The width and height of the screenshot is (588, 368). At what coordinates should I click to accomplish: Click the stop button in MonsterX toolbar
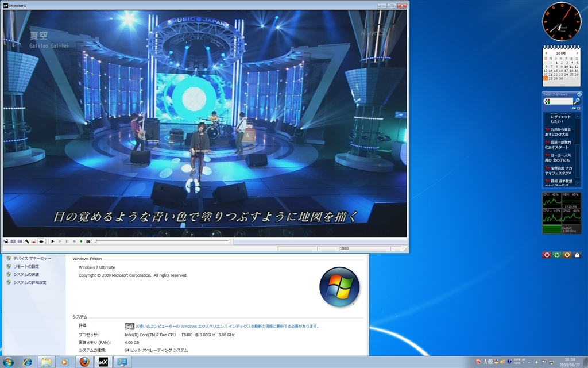pyautogui.click(x=74, y=241)
